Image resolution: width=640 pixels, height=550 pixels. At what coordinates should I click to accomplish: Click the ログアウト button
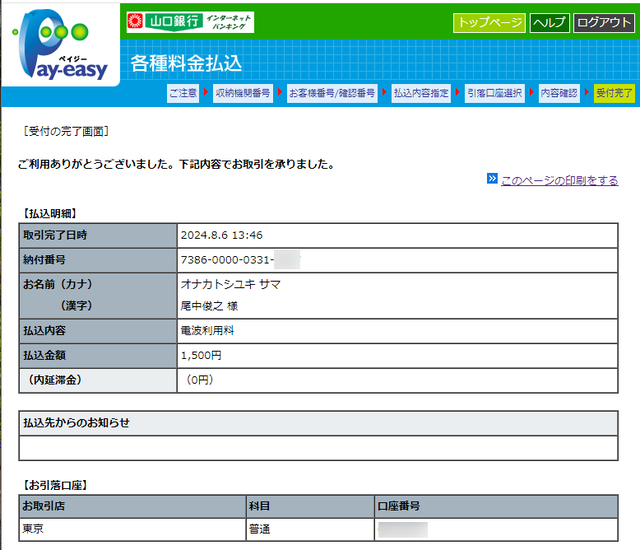coord(604,22)
